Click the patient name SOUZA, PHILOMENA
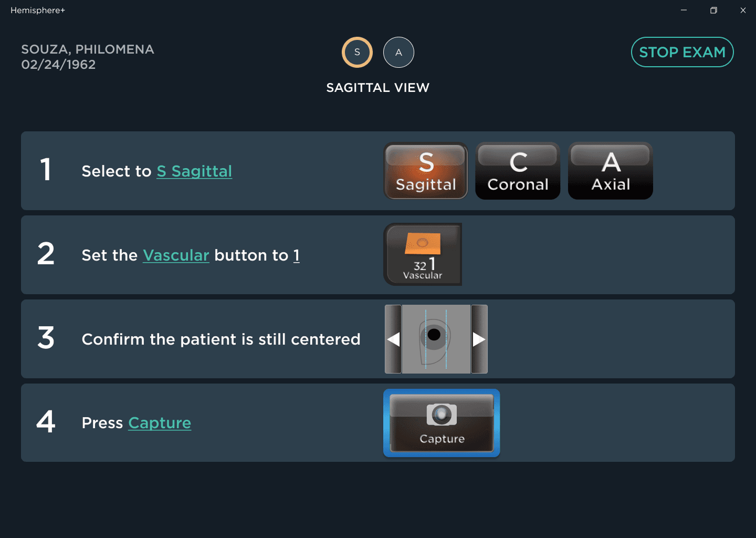 [88, 49]
